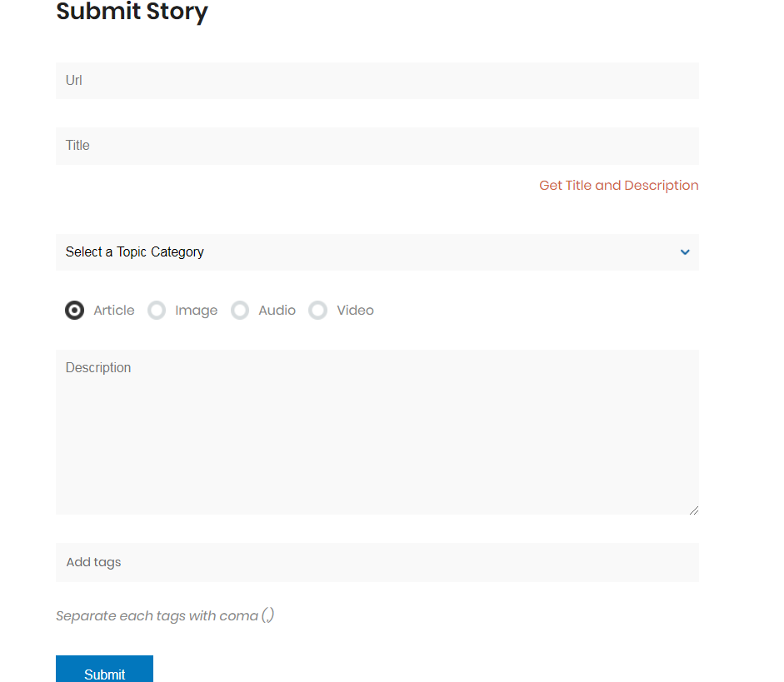
Task: Click the Image label text
Action: (196, 311)
